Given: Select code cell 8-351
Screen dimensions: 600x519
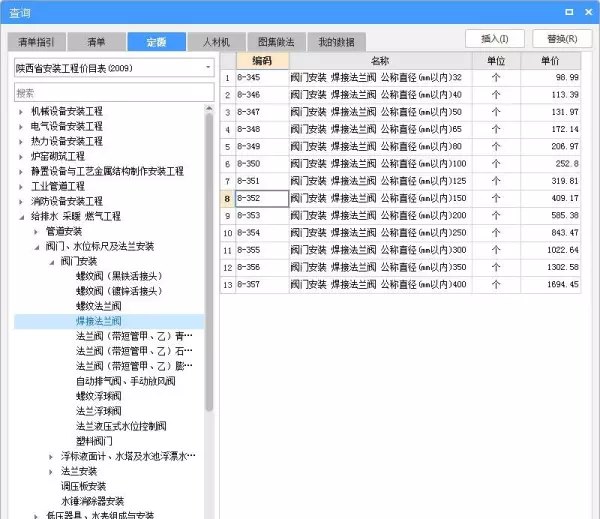Looking at the screenshot, I should 262,181.
